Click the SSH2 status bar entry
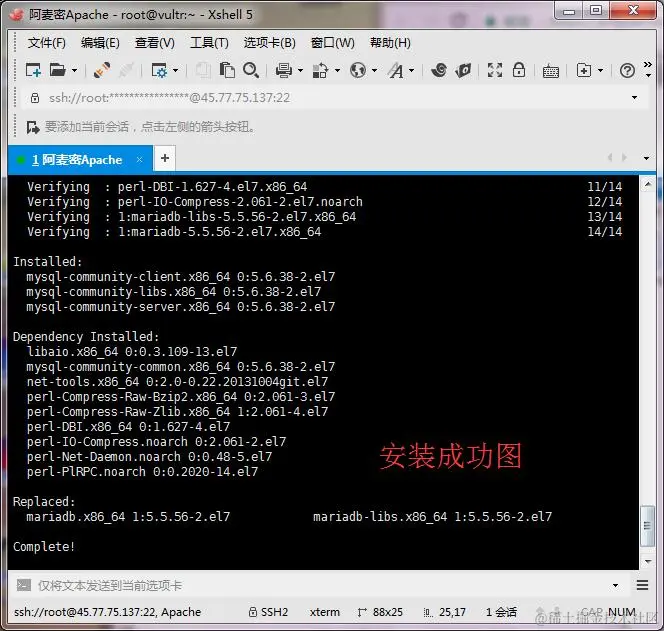This screenshot has height=631, width=664. click(268, 612)
